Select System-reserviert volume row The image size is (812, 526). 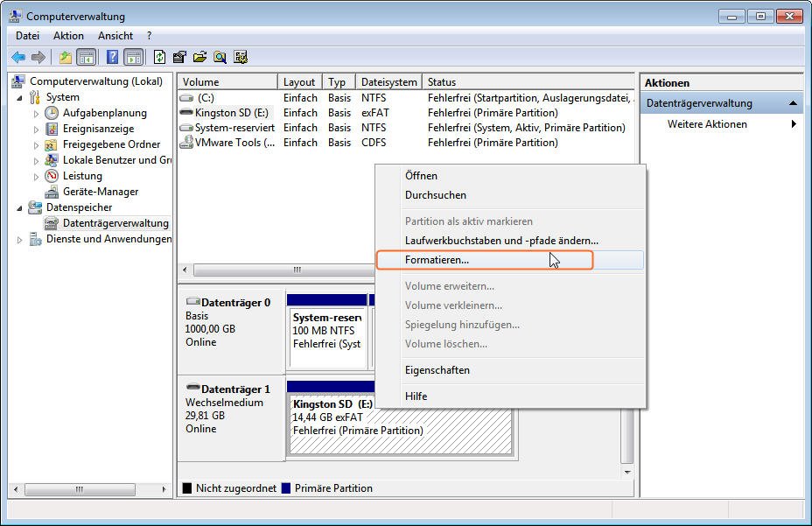point(406,128)
